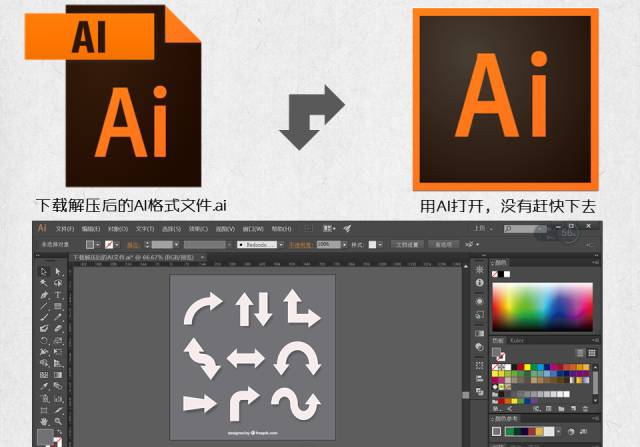Choose the Blob Brush tool
The image size is (640, 447).
(x=44, y=329)
